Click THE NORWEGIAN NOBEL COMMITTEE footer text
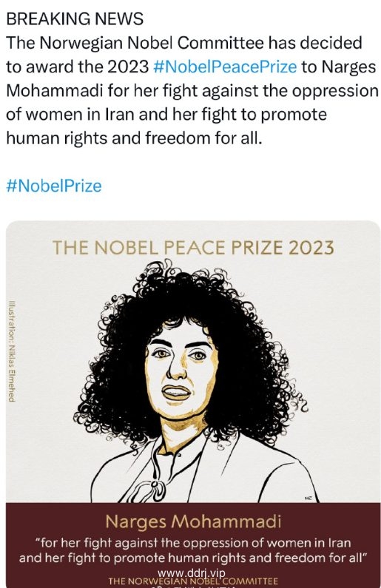 (x=193, y=581)
